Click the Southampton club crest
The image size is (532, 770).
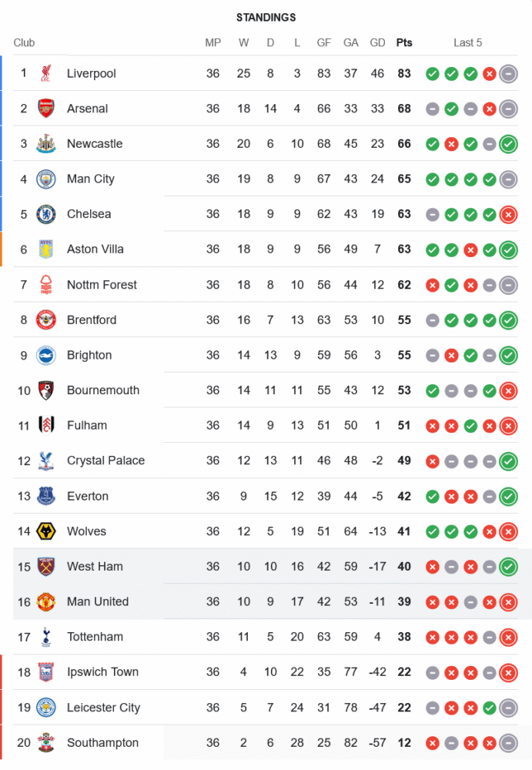click(46, 743)
